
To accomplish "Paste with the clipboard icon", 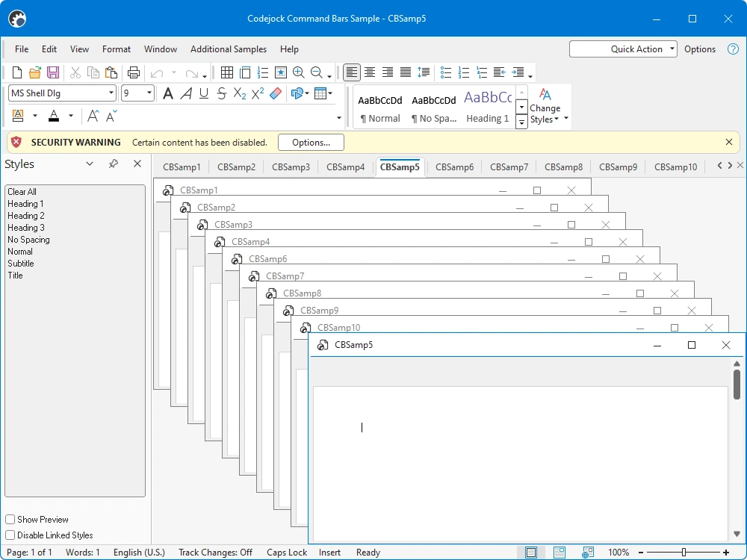I will tap(111, 72).
